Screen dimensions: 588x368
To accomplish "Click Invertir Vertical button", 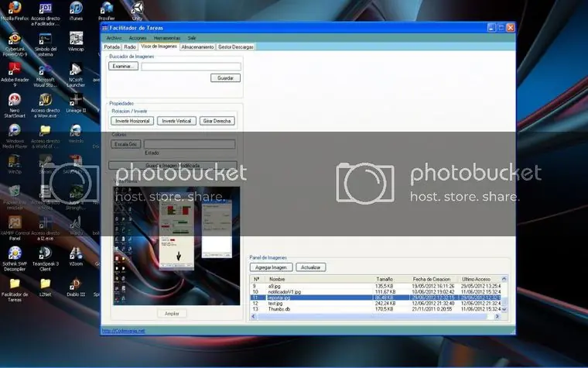I will (x=176, y=121).
